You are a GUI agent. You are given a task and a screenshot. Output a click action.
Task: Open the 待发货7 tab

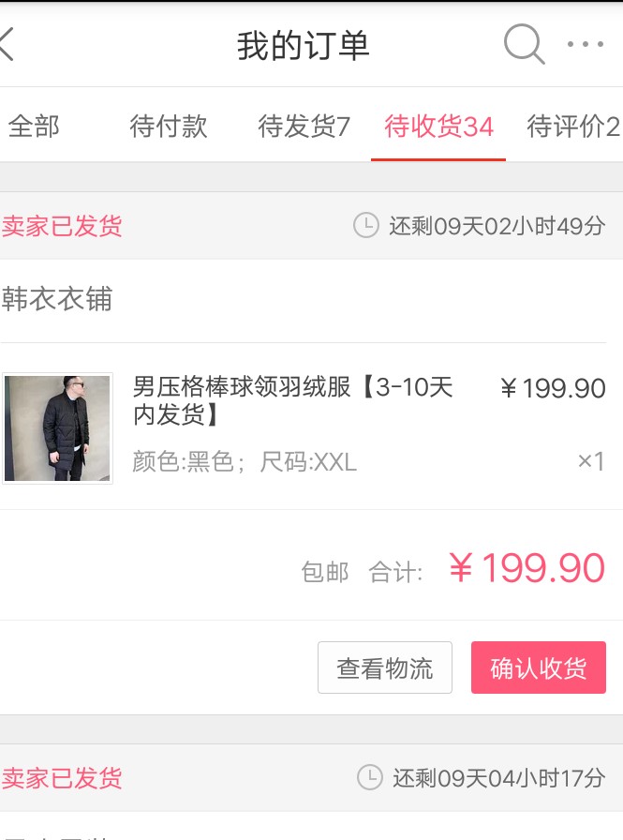[304, 127]
